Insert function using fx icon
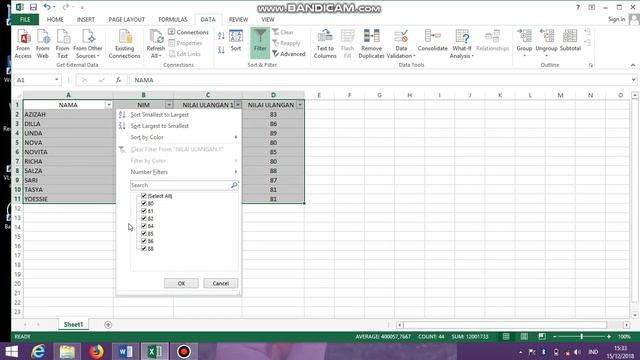Viewport: 640px width, 360px height. 118,80
